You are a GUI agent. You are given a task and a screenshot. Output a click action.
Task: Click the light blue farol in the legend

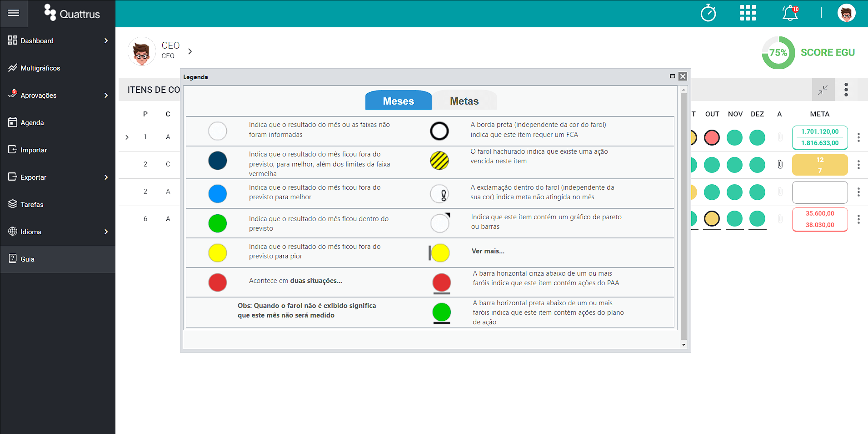pos(218,194)
